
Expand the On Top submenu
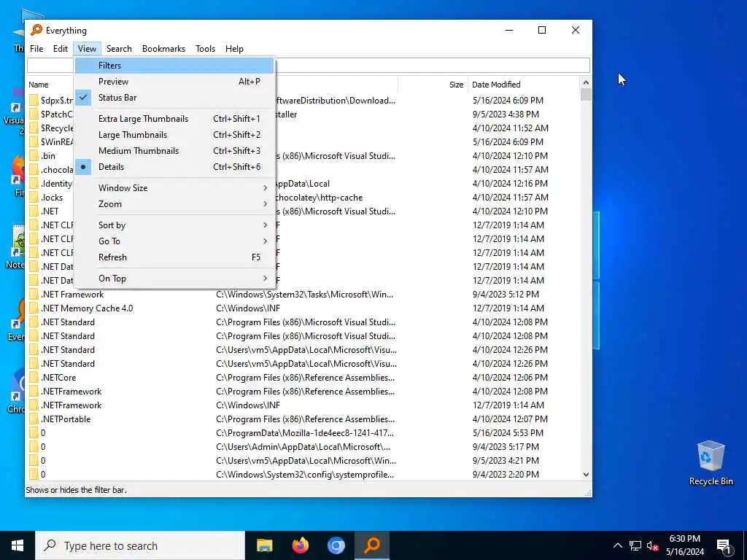174,278
